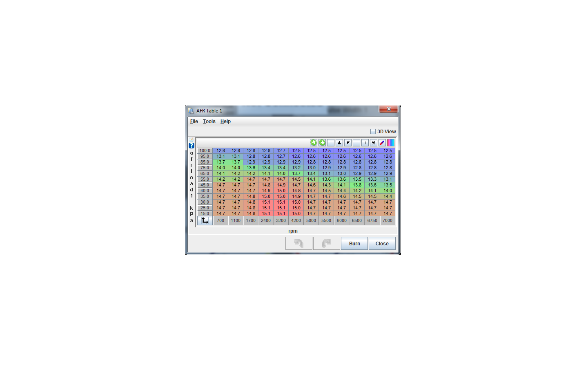Click the axis corner button below the load labels
Viewport: 588px width, 368px height.
[205, 220]
